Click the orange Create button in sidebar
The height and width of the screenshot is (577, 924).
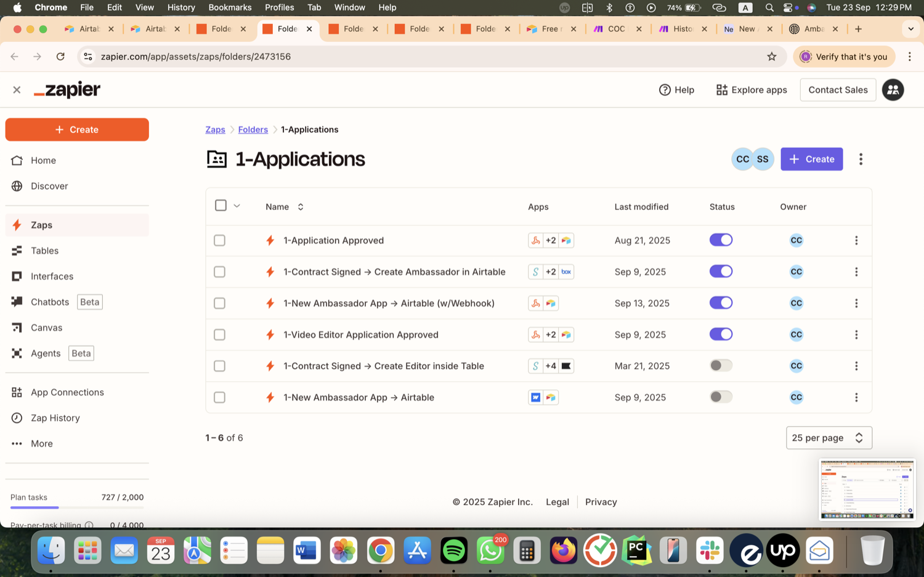pos(77,130)
